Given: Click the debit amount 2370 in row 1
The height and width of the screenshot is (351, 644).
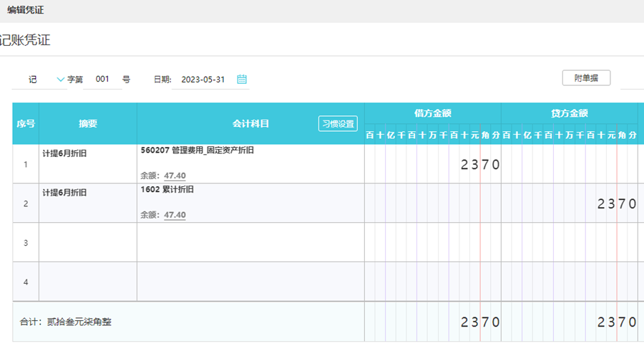Looking at the screenshot, I should click(x=479, y=165).
